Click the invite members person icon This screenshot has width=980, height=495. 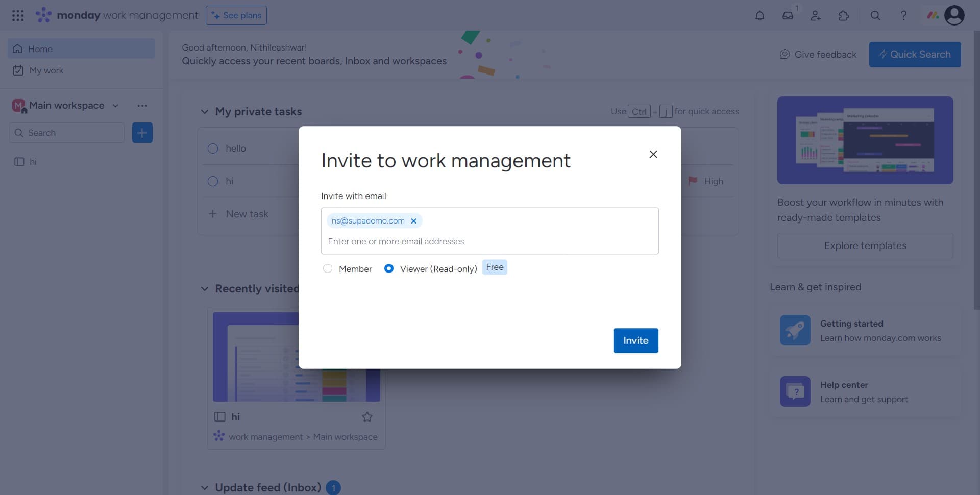(815, 15)
